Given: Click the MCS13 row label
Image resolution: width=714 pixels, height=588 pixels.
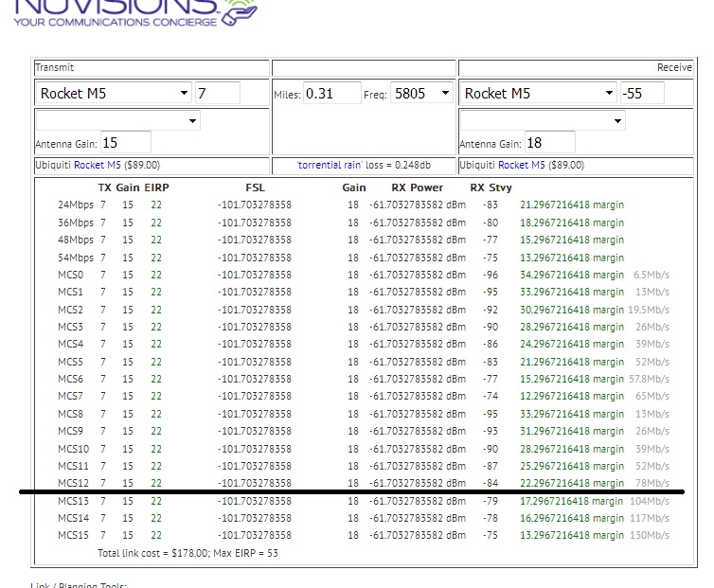Looking at the screenshot, I should (73, 501).
